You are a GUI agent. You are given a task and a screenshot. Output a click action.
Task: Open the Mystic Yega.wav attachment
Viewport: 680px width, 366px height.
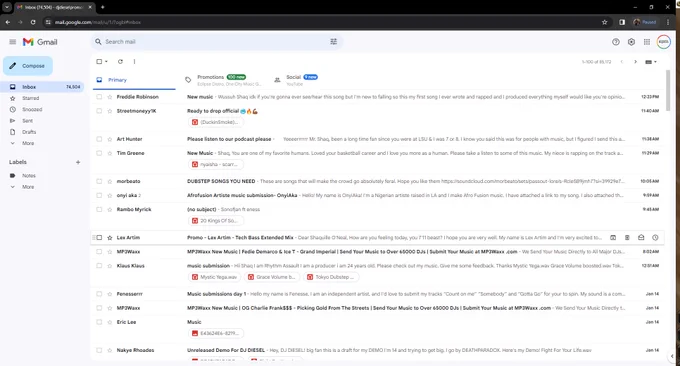215,277
